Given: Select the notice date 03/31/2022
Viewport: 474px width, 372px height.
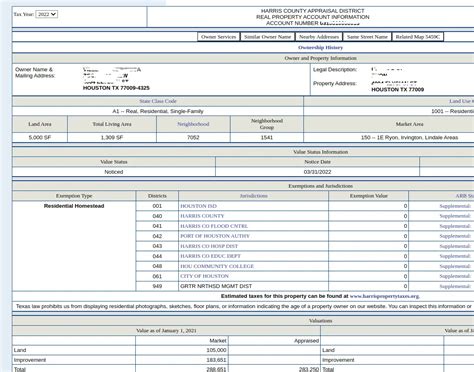Looking at the screenshot, I should pos(317,172).
